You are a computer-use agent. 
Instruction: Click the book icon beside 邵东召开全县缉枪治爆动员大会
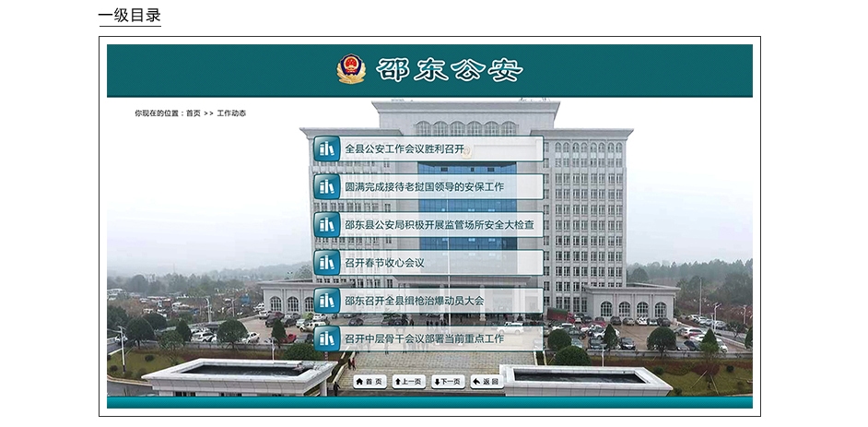326,301
